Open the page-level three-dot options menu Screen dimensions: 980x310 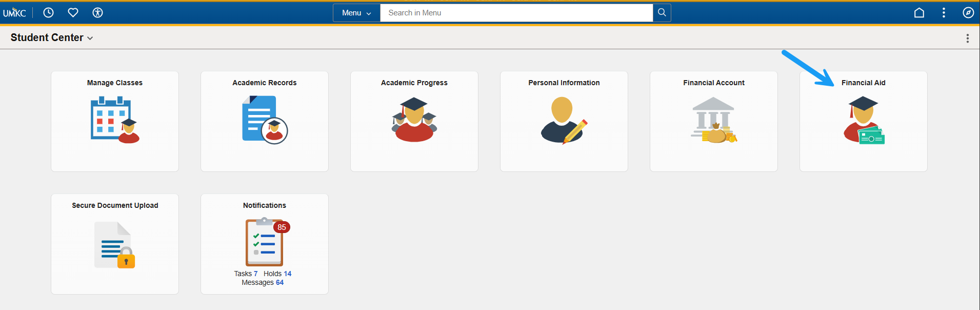968,38
